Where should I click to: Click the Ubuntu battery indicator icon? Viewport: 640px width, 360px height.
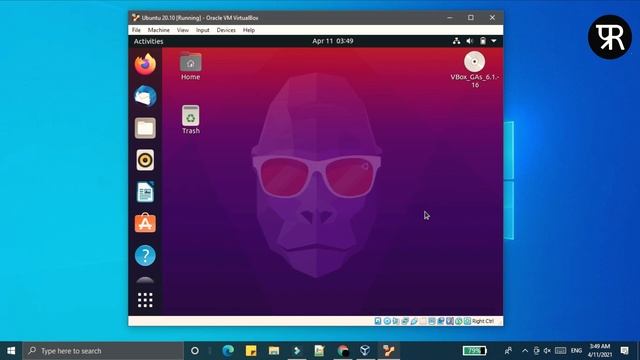483,41
